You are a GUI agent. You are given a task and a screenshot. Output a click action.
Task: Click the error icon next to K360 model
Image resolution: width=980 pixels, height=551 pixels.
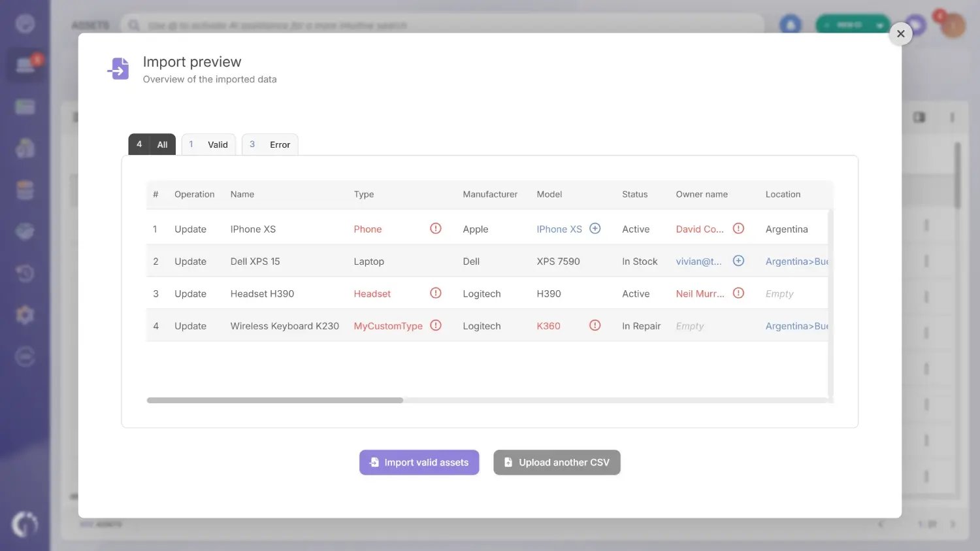(595, 325)
